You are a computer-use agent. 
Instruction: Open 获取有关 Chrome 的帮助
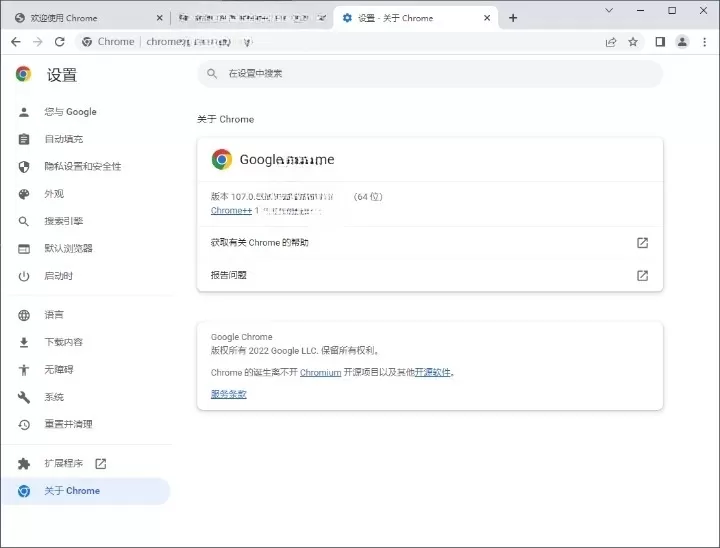(x=430, y=243)
